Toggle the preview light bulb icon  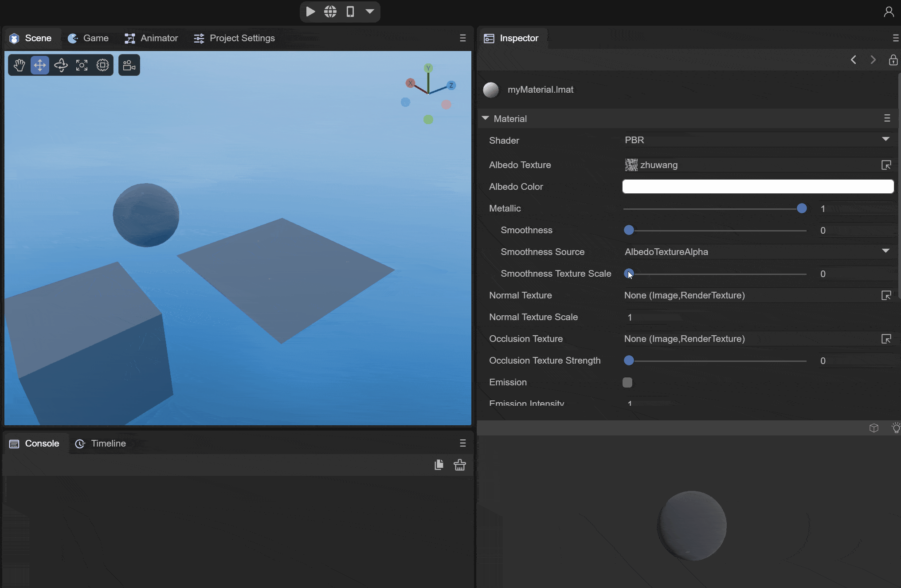tap(896, 428)
